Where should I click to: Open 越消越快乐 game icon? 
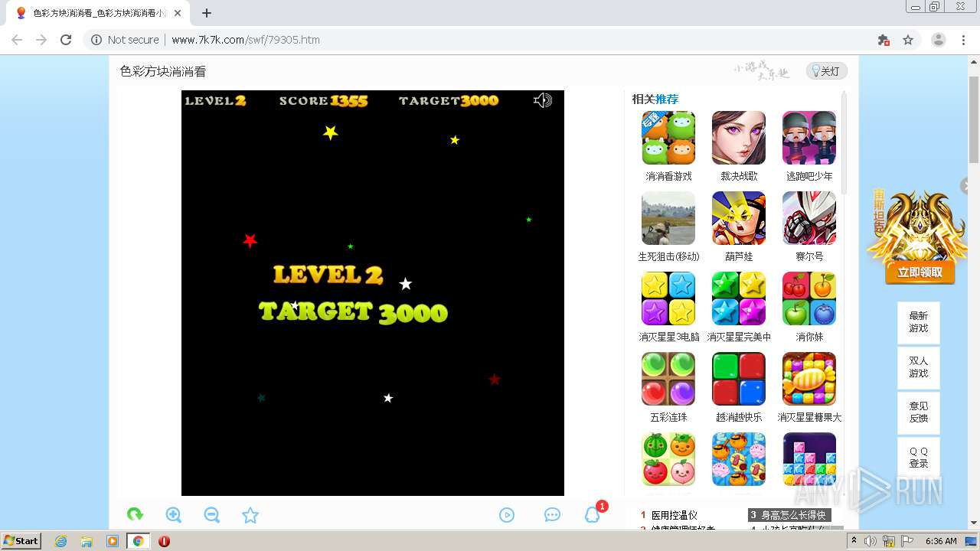click(x=739, y=379)
